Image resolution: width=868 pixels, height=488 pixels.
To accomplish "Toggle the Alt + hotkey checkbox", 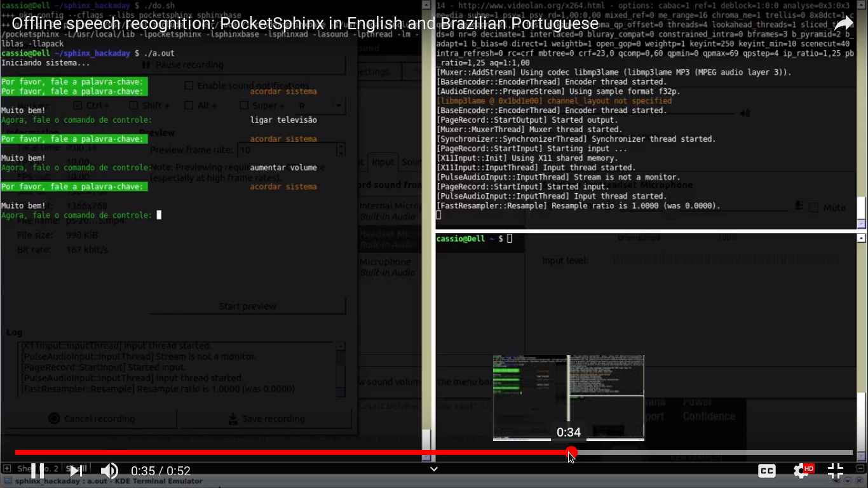I will click(x=189, y=105).
